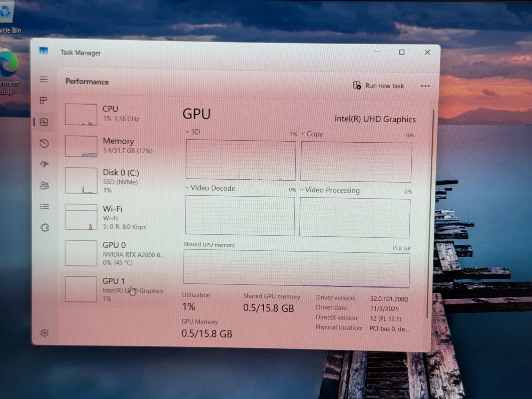This screenshot has width=532, height=399.
Task: Open the three-dot more options menu
Action: pos(425,86)
